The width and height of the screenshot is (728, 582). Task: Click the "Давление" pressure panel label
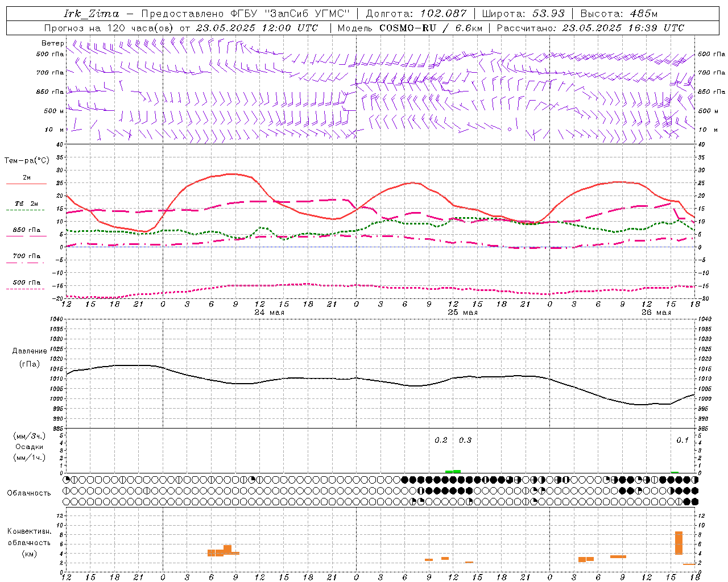click(30, 351)
